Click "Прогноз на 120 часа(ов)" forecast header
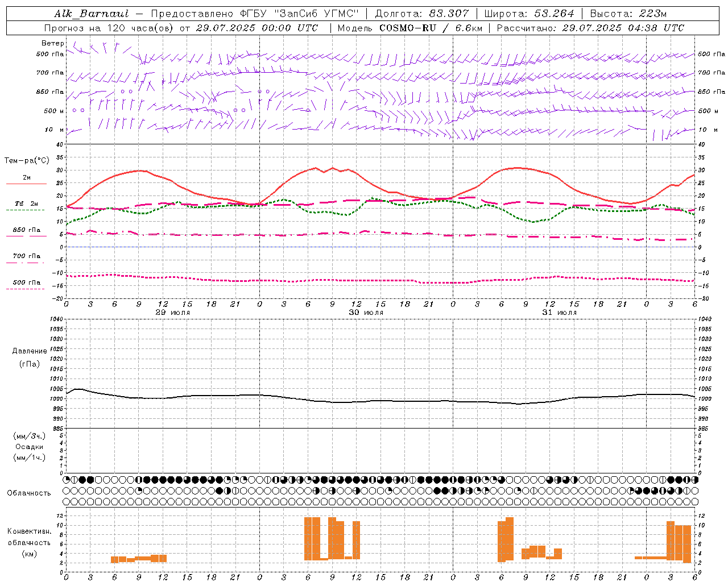The width and height of the screenshot is (728, 582). click(x=110, y=28)
